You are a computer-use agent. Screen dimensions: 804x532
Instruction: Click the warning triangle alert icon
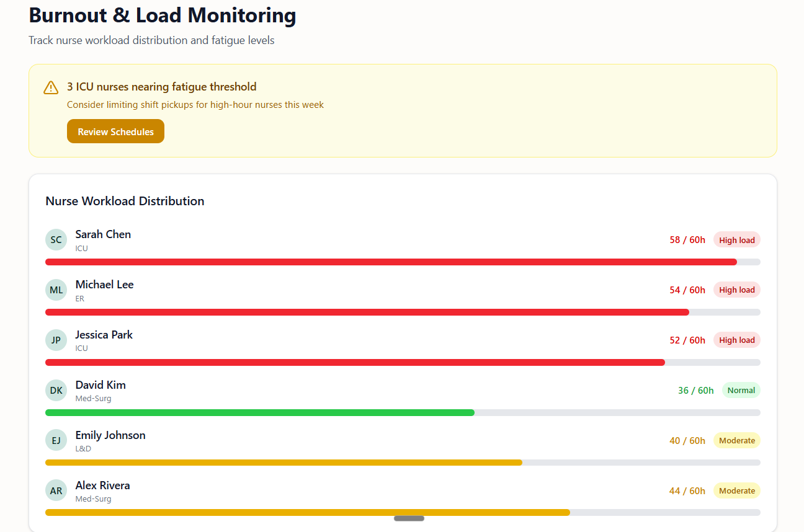pos(51,87)
